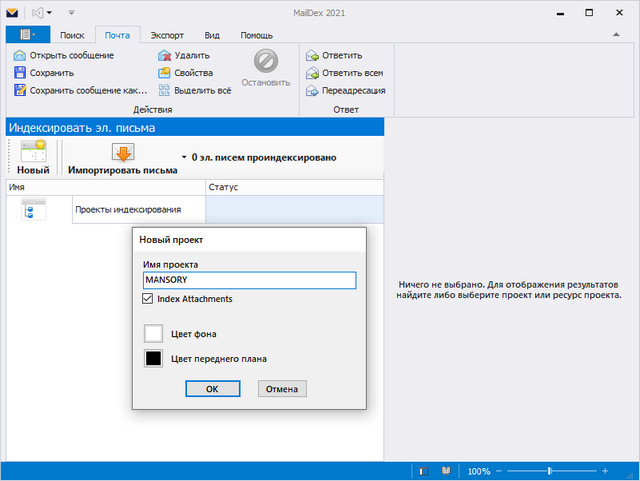Choose the black Цвет переднего плана swatch
The width and height of the screenshot is (640, 481).
(x=154, y=359)
